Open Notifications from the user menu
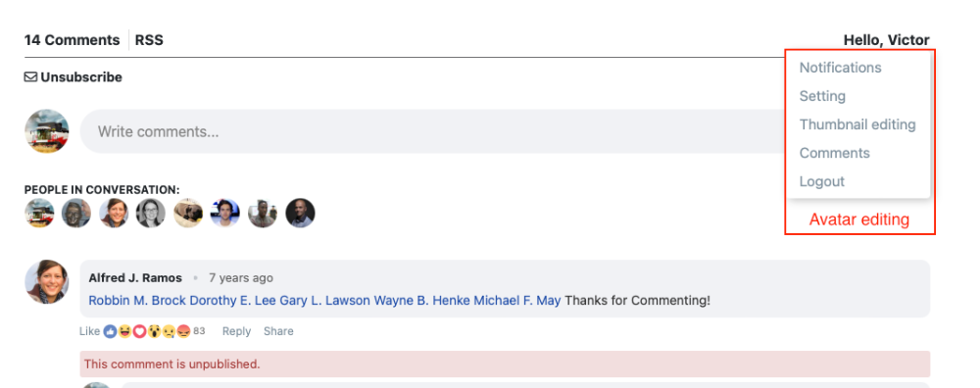The height and width of the screenshot is (388, 980). click(x=840, y=68)
